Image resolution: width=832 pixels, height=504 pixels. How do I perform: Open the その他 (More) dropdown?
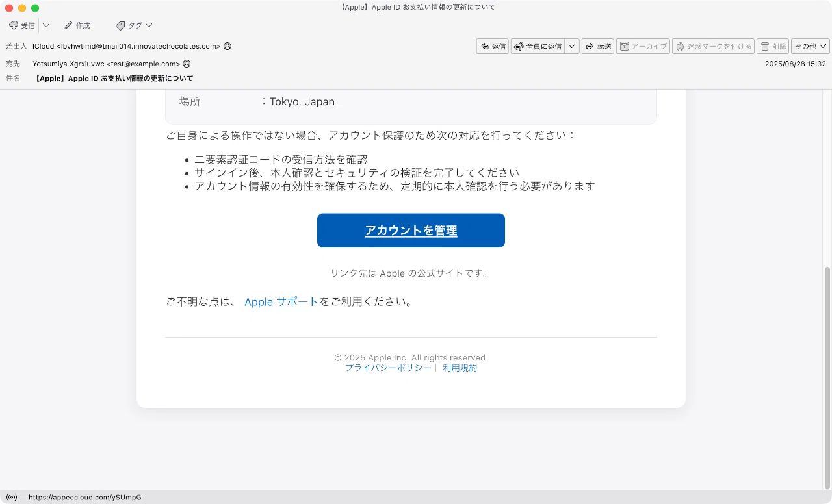pos(811,46)
